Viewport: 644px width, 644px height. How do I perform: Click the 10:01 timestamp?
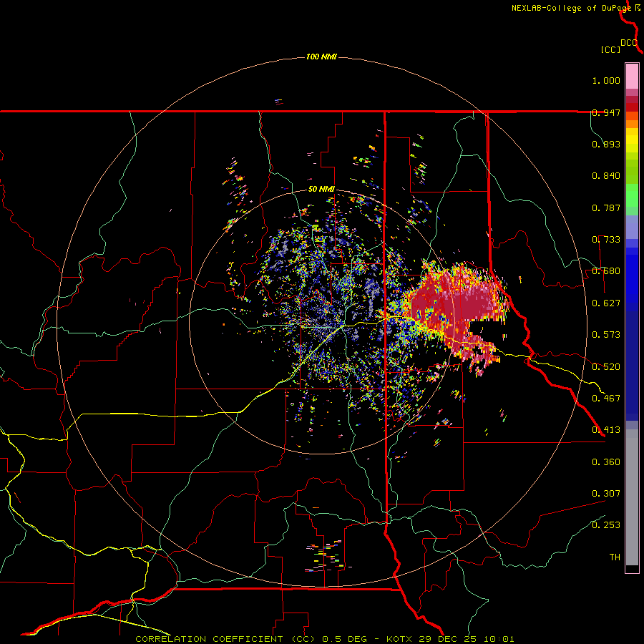(x=499, y=639)
